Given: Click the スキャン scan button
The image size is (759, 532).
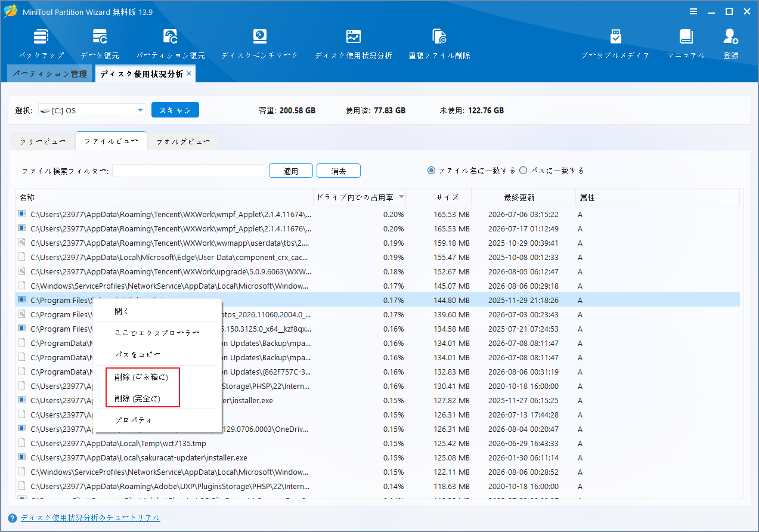Looking at the screenshot, I should [x=175, y=110].
